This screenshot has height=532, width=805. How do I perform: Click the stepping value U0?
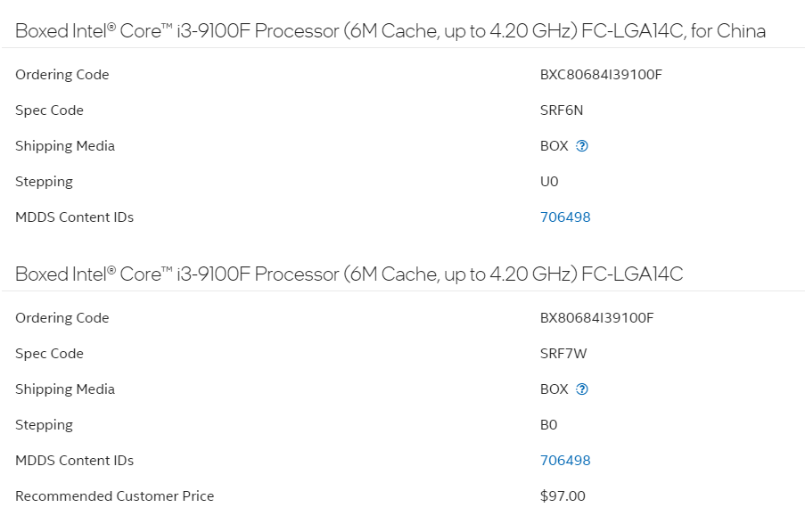[549, 182]
